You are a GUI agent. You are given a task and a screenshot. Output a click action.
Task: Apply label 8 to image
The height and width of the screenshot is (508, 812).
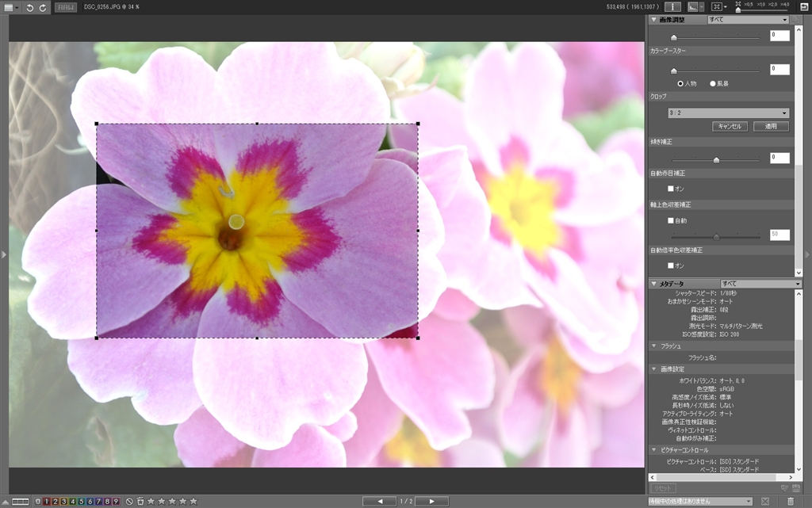(107, 502)
